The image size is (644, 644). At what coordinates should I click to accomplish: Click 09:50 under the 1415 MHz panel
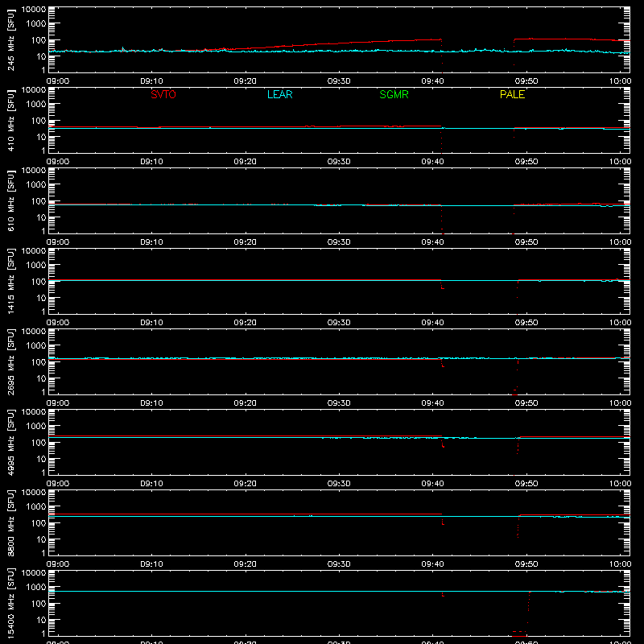click(x=526, y=323)
